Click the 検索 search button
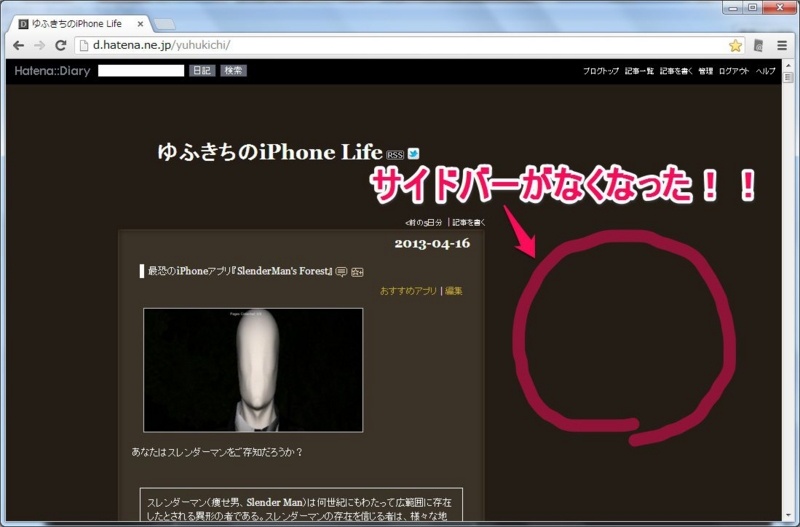The height and width of the screenshot is (527, 800). coord(234,70)
